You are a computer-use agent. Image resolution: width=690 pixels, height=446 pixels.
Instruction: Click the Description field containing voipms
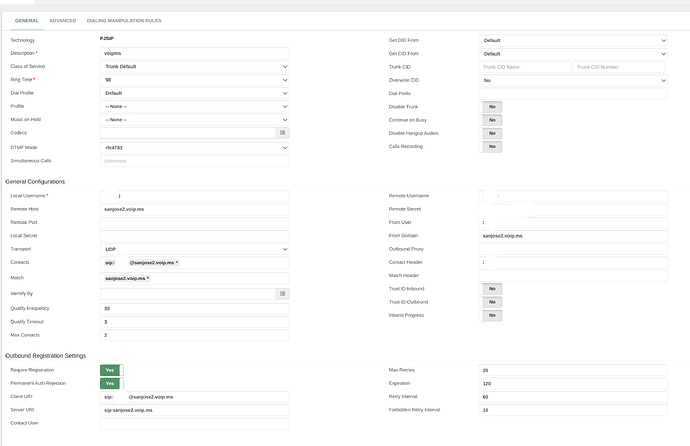pyautogui.click(x=195, y=53)
